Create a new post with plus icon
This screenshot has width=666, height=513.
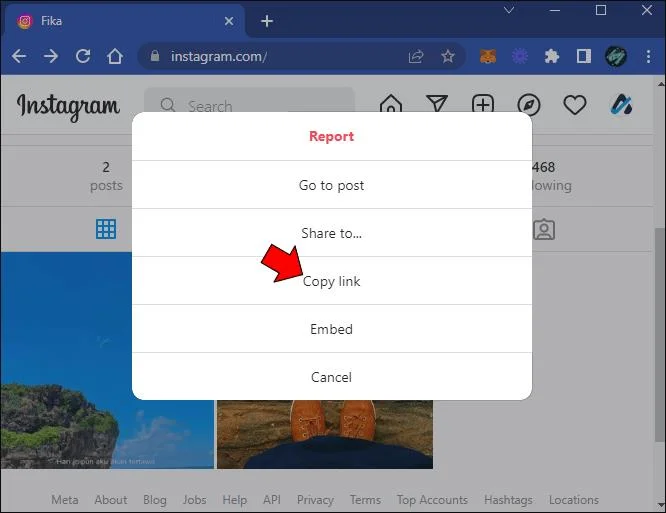pos(483,104)
